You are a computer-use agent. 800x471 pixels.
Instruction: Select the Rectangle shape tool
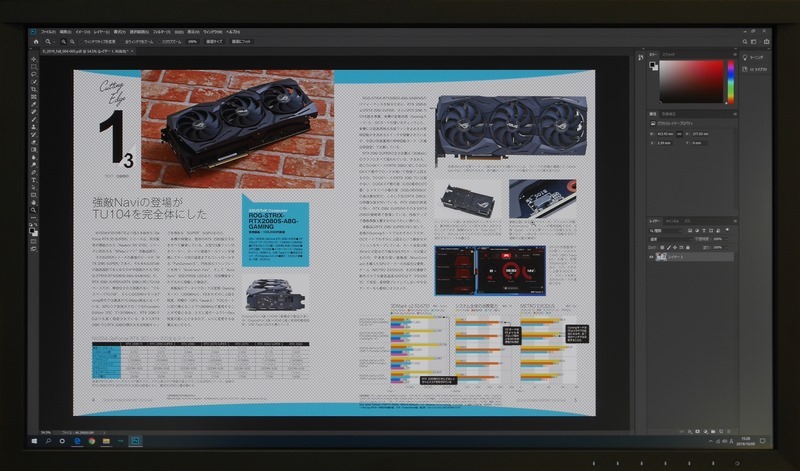(34, 195)
